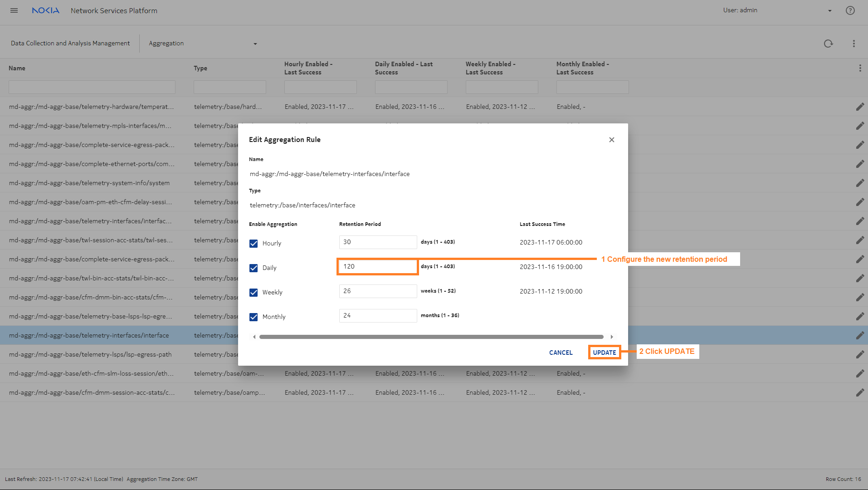868x490 pixels.
Task: Click the Weekly retention period field
Action: pos(378,291)
